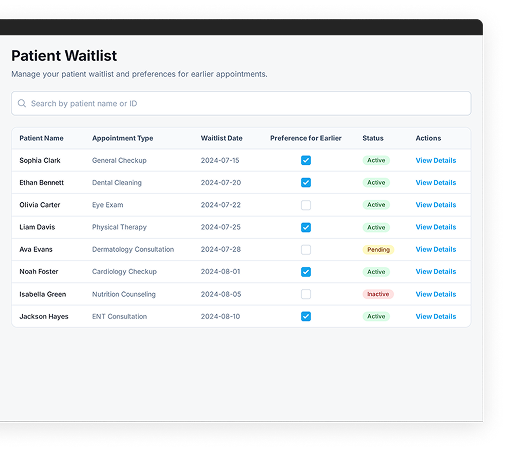The image size is (507, 450).
Task: Click Active status badge for Olivia Carter
Action: [376, 205]
